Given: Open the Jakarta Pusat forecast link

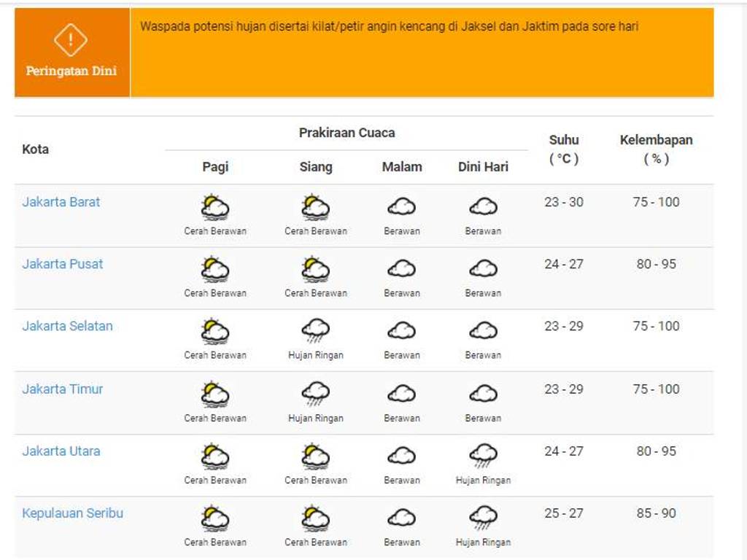Looking at the screenshot, I should pyautogui.click(x=63, y=264).
